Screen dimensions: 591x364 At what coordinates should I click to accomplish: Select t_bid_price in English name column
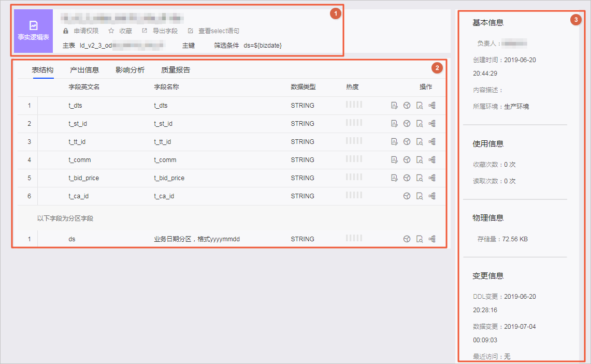tap(84, 178)
